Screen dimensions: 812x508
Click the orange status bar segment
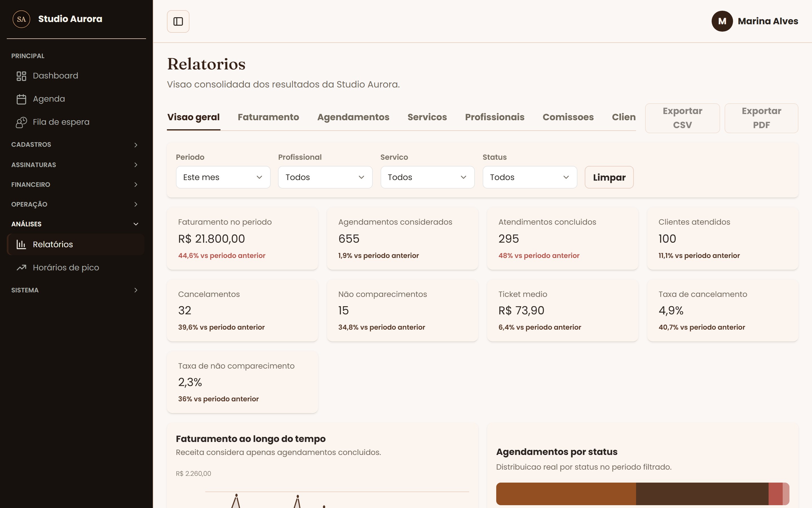point(566,494)
